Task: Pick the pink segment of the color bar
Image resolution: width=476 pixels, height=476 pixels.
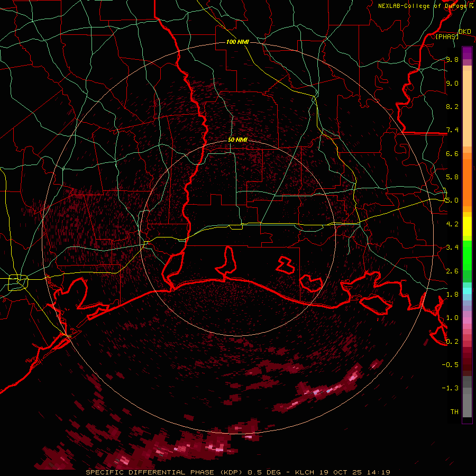Action: 467,321
